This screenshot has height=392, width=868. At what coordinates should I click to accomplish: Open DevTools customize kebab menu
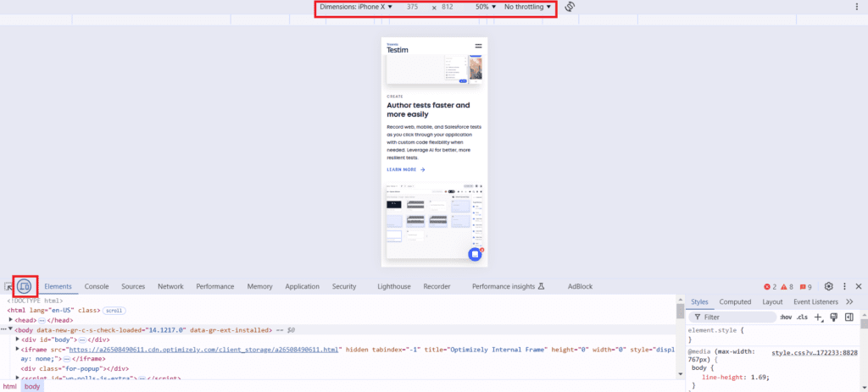[845, 286]
